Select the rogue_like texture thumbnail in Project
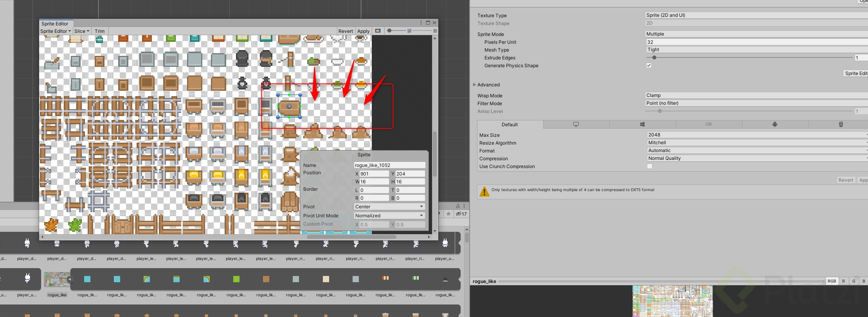868x317 pixels. 57,279
